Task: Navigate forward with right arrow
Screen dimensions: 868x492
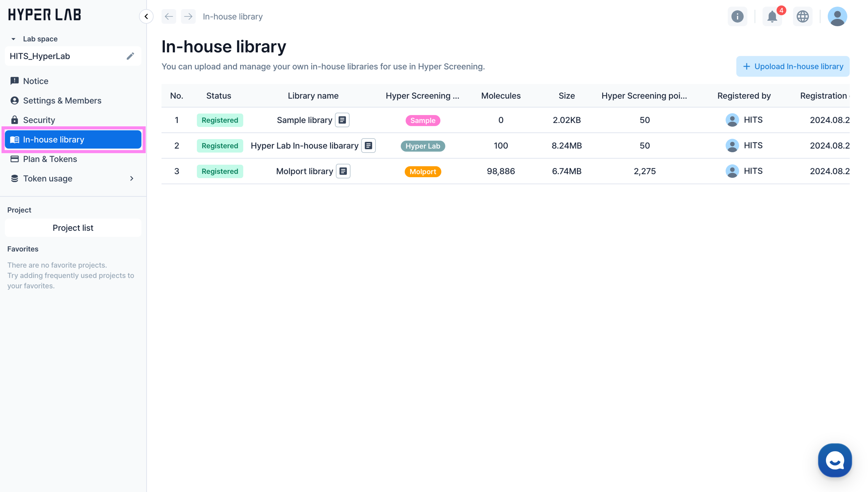Action: (188, 17)
